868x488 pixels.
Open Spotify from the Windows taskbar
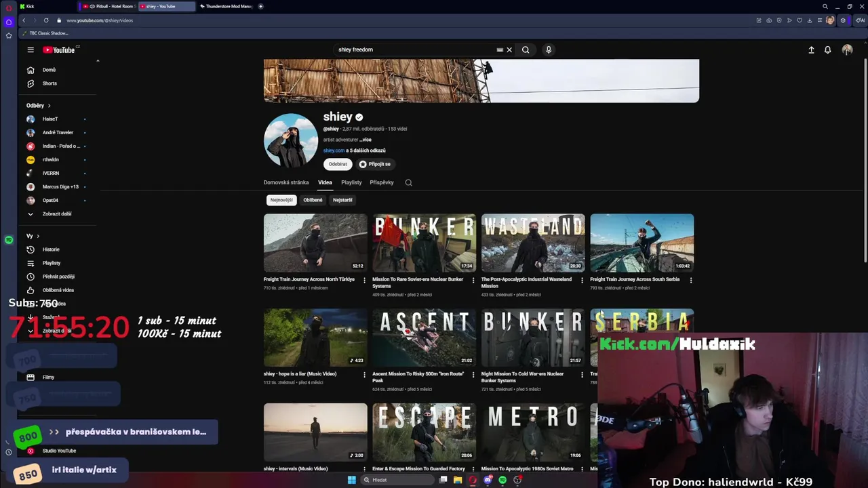(502, 480)
